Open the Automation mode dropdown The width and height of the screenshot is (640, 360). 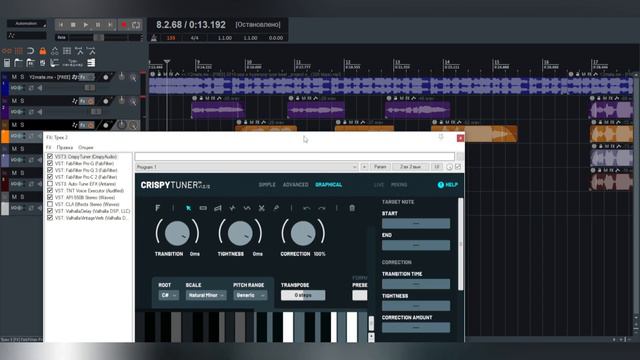27,24
